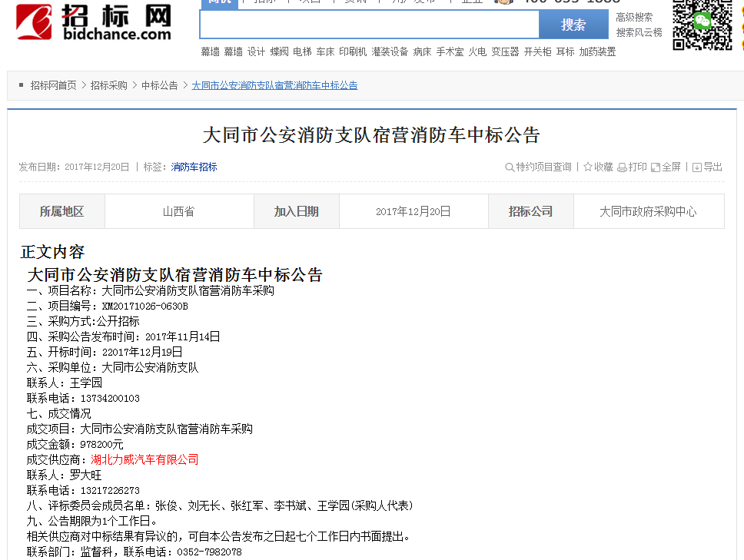
Task: Click the underlined notice title in the breadcrumb
Action: point(274,85)
